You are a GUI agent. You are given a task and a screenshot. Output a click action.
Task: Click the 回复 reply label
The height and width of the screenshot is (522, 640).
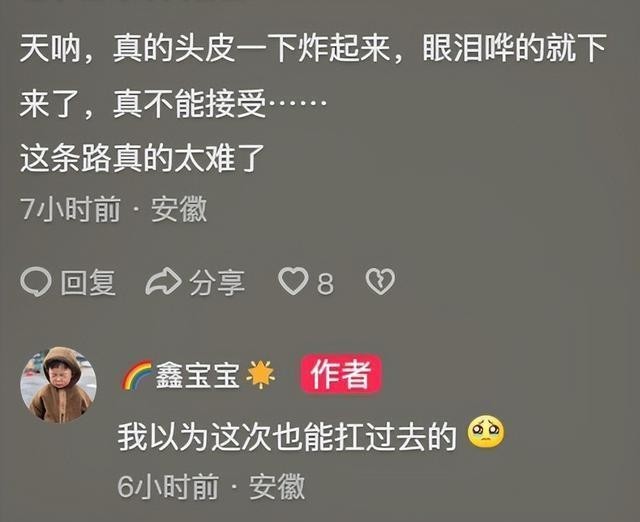click(x=88, y=282)
